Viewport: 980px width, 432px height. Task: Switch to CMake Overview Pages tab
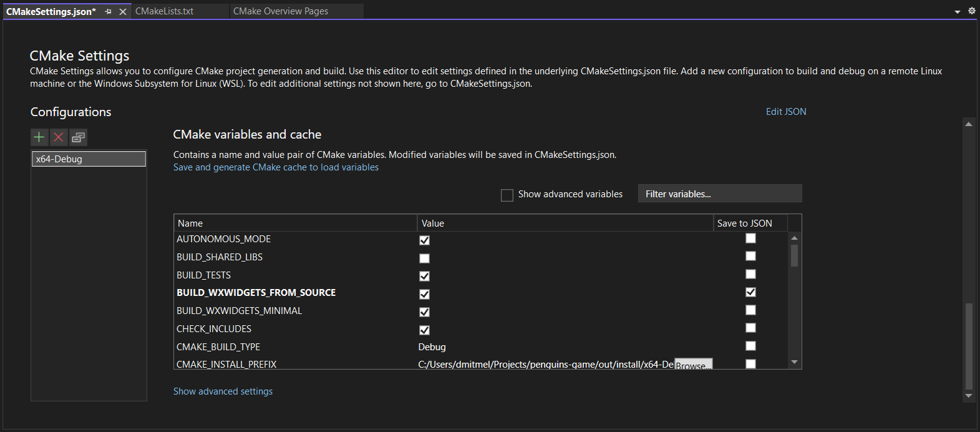281,11
